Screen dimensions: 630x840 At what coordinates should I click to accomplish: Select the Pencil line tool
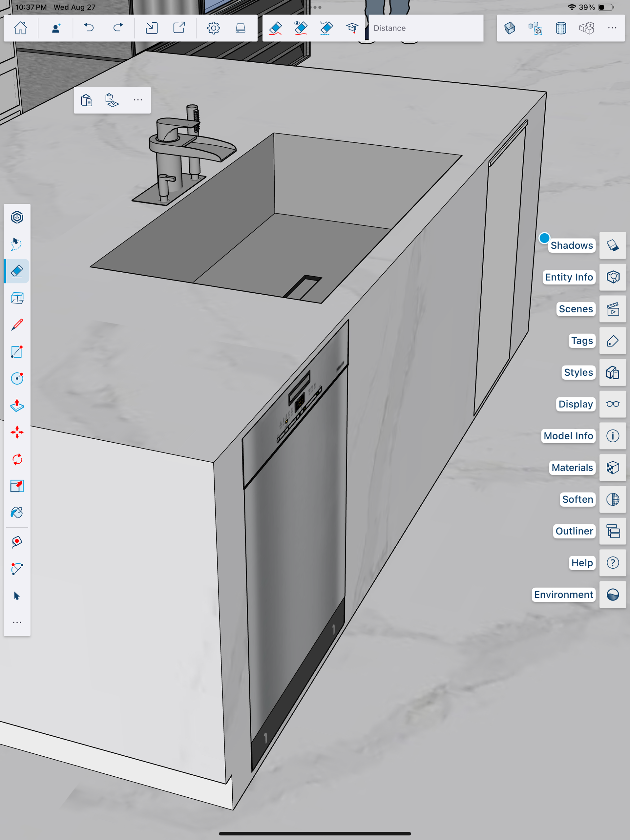(17, 325)
